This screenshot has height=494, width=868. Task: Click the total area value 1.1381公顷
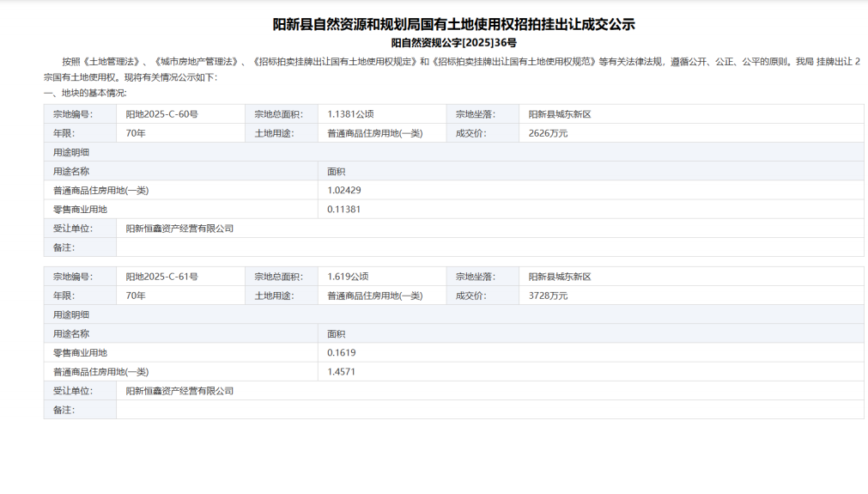pyautogui.click(x=349, y=114)
